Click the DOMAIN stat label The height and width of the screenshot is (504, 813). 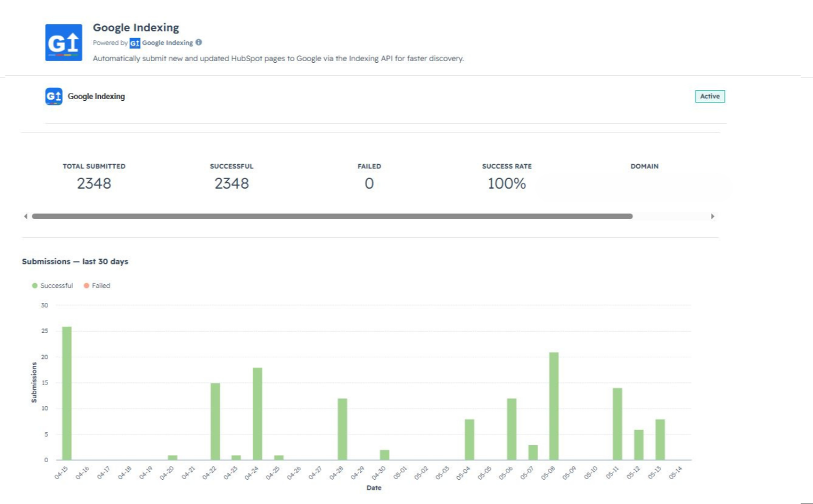click(x=645, y=166)
